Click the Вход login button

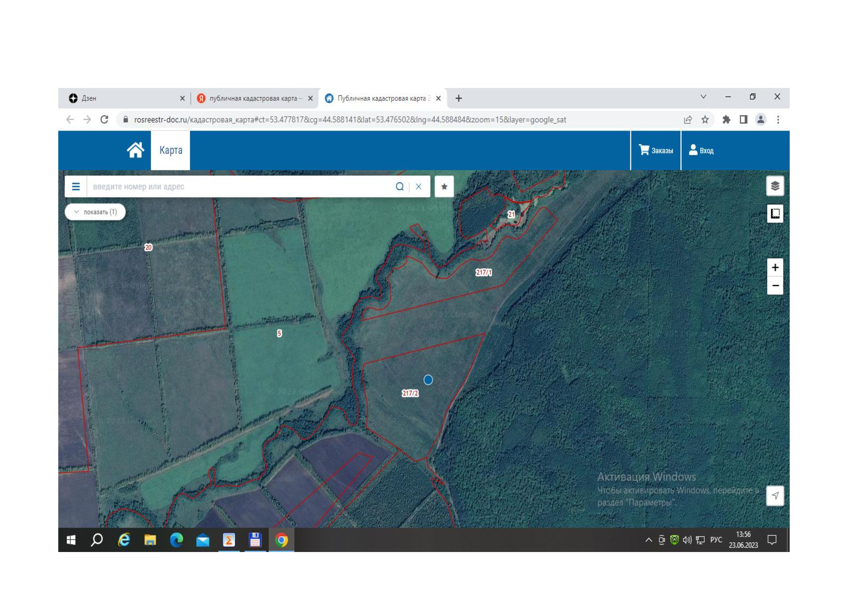click(x=701, y=150)
